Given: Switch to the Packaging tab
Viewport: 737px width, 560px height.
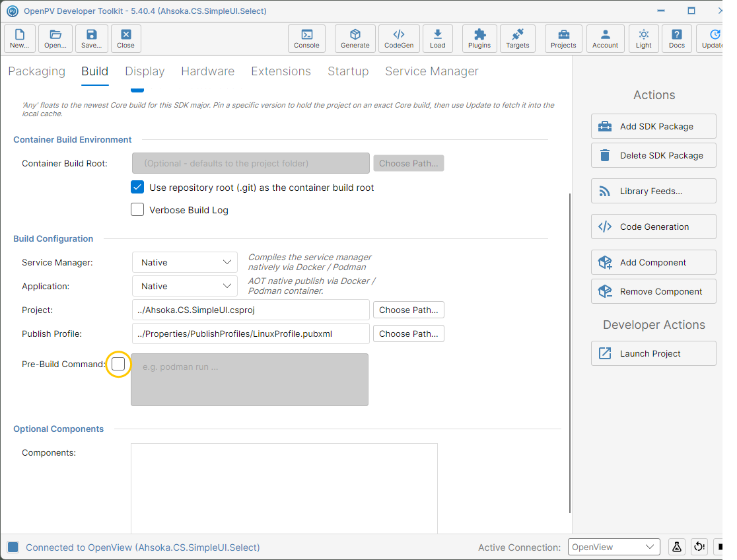Looking at the screenshot, I should (37, 71).
